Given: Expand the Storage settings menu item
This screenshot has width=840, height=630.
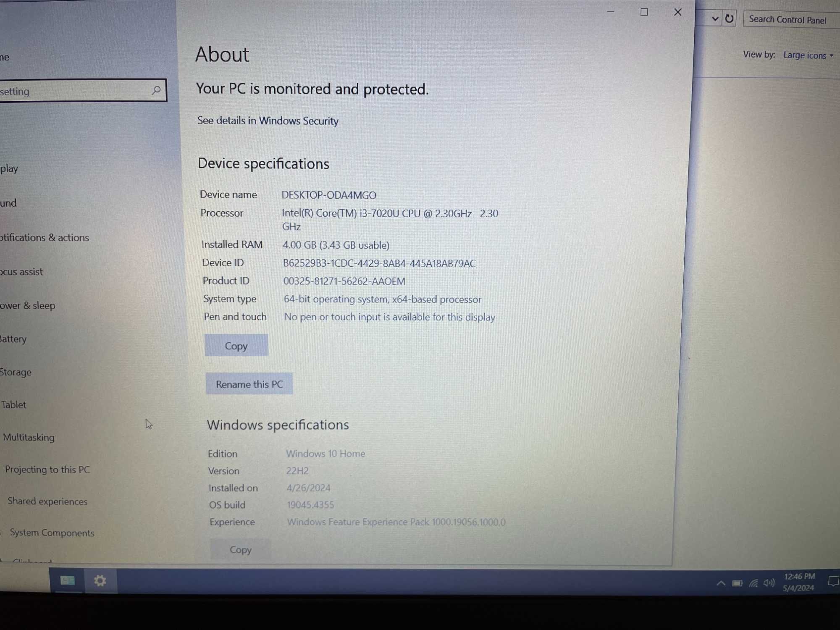Looking at the screenshot, I should tap(16, 370).
